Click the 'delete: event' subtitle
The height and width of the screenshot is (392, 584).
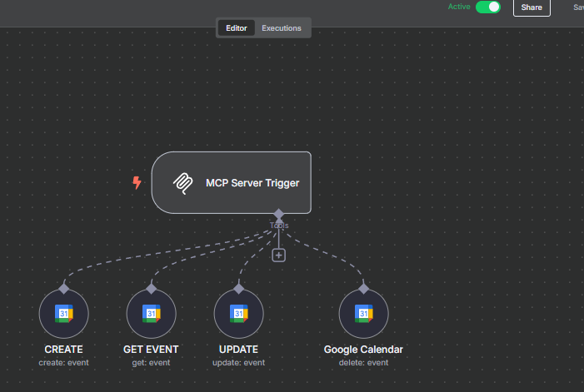pos(363,363)
